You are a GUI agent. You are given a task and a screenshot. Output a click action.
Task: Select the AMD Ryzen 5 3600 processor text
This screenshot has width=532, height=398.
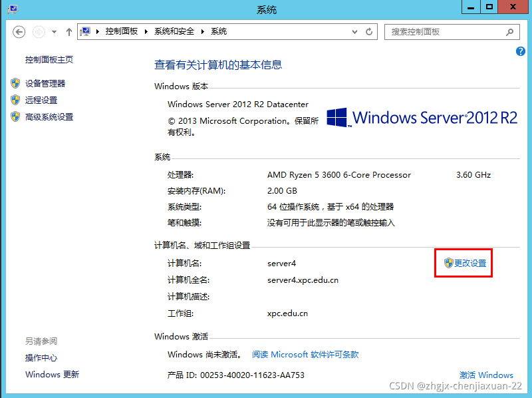coord(339,175)
